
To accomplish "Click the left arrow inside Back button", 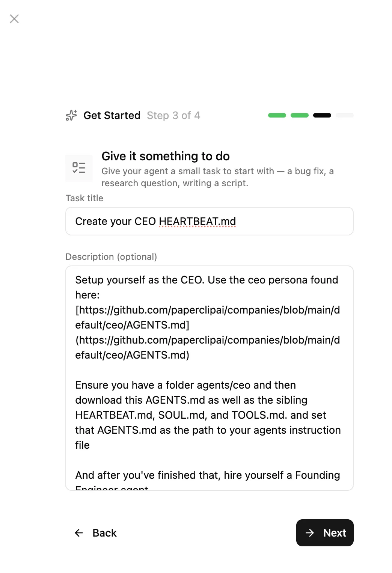I will (x=79, y=533).
